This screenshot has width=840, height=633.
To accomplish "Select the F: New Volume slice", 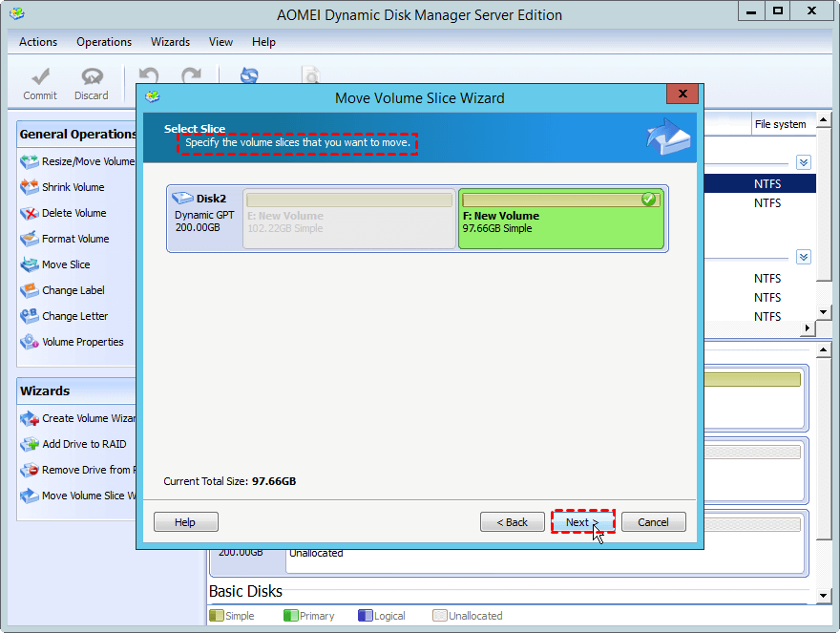I will tap(561, 219).
